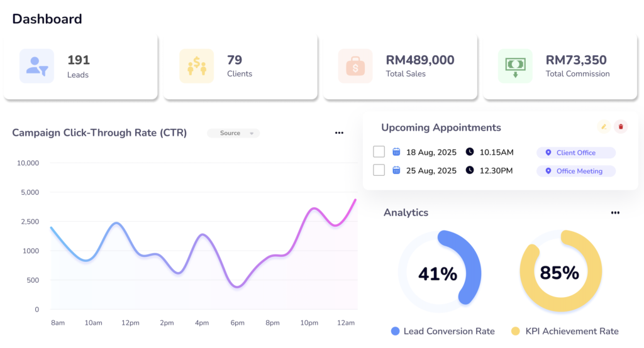Click the Total Commission cash icon
The image size is (644, 348).
coord(515,66)
